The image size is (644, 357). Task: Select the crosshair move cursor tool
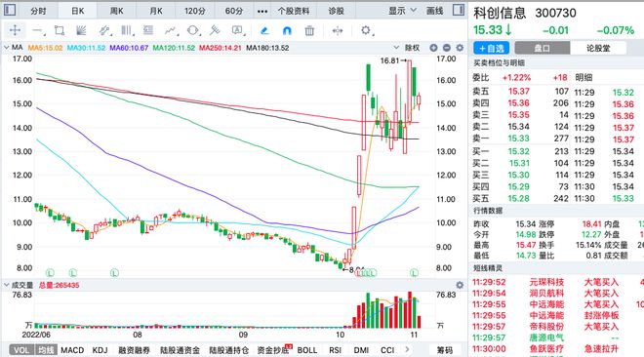pyautogui.click(x=15, y=30)
